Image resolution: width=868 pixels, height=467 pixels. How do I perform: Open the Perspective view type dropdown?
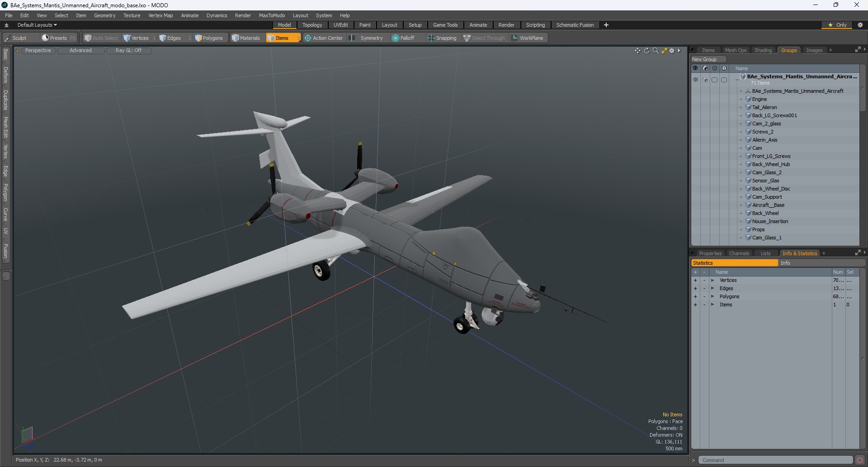(38, 51)
